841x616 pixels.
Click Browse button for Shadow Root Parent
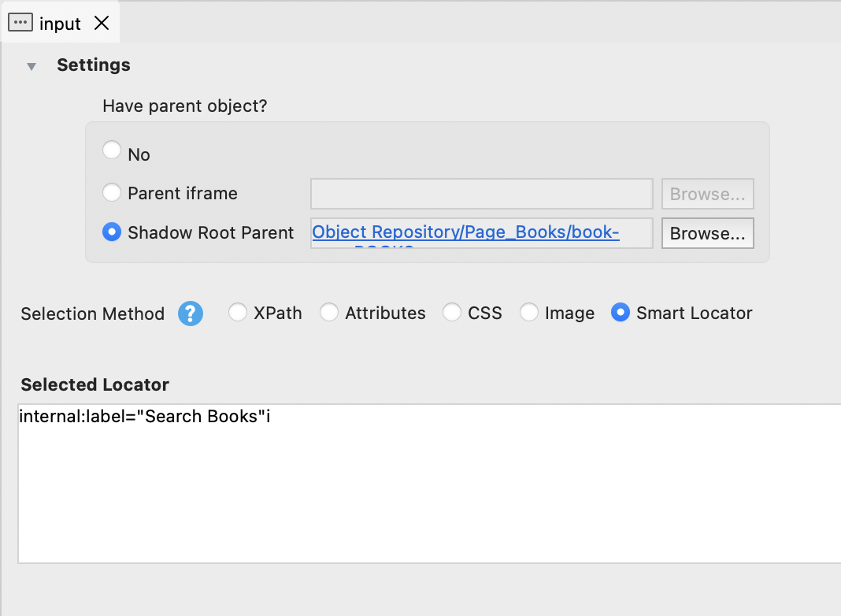[x=707, y=233]
